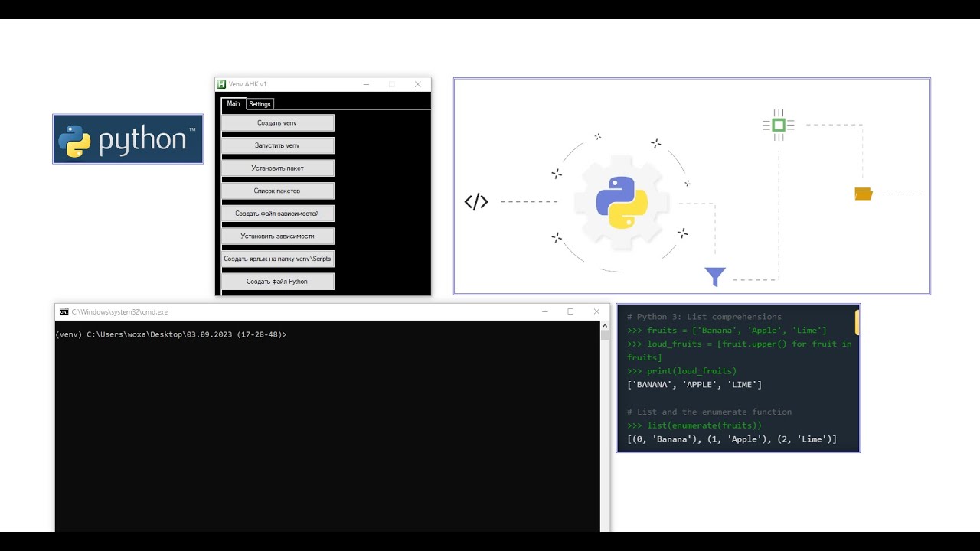Click the green chip processor icon
Image resolution: width=980 pixels, height=551 pixels.
tap(779, 125)
